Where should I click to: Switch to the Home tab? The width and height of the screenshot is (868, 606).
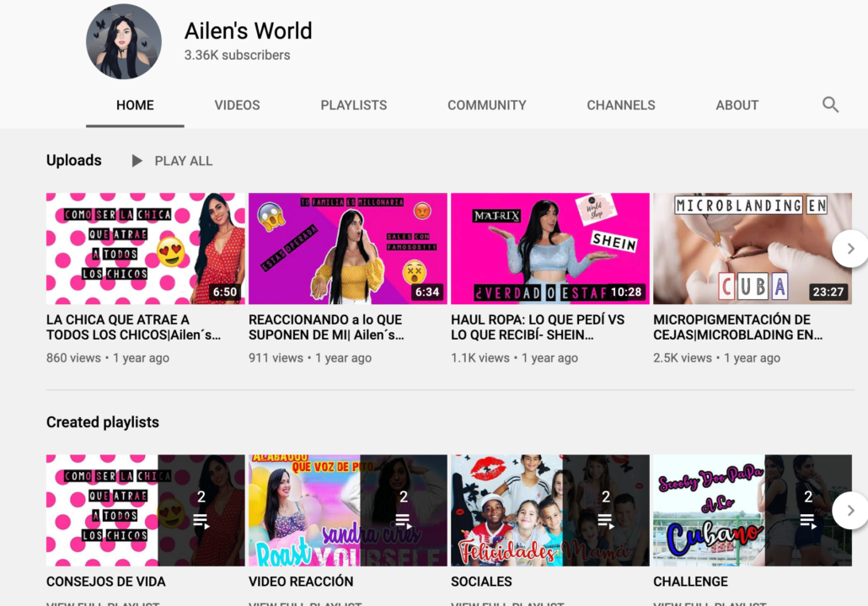(135, 105)
